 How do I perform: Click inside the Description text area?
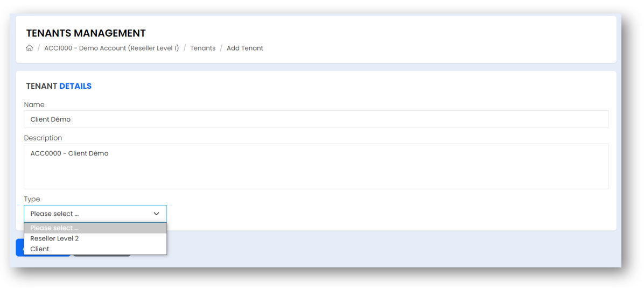coord(316,166)
